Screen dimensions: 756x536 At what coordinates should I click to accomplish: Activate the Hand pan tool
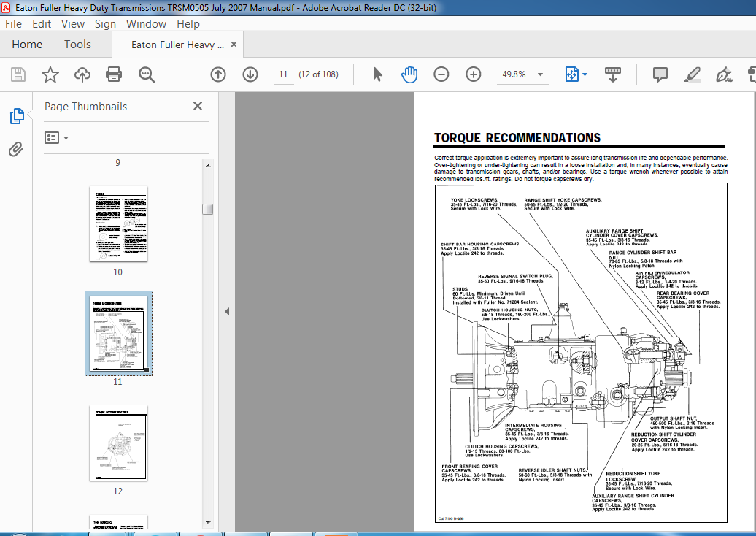[409, 74]
